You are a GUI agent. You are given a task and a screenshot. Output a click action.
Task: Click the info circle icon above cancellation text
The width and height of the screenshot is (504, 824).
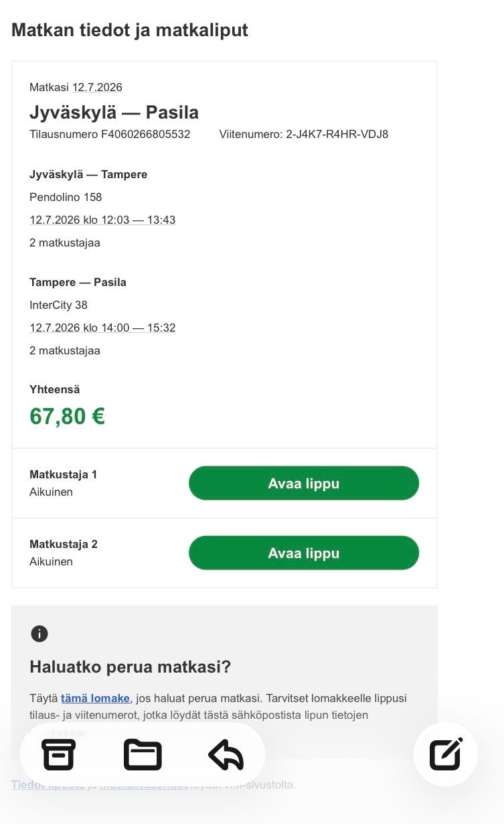point(39,633)
